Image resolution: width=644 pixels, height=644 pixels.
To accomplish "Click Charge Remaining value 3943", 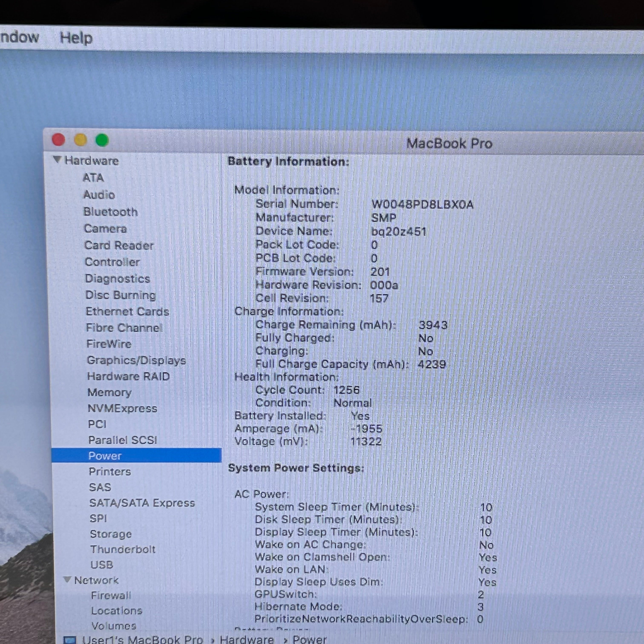I will point(433,325).
